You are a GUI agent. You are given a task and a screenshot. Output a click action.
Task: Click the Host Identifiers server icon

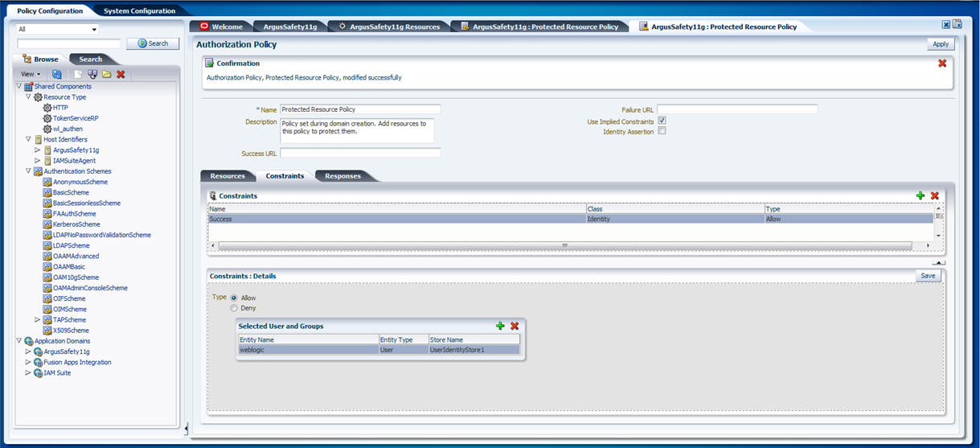[x=38, y=139]
